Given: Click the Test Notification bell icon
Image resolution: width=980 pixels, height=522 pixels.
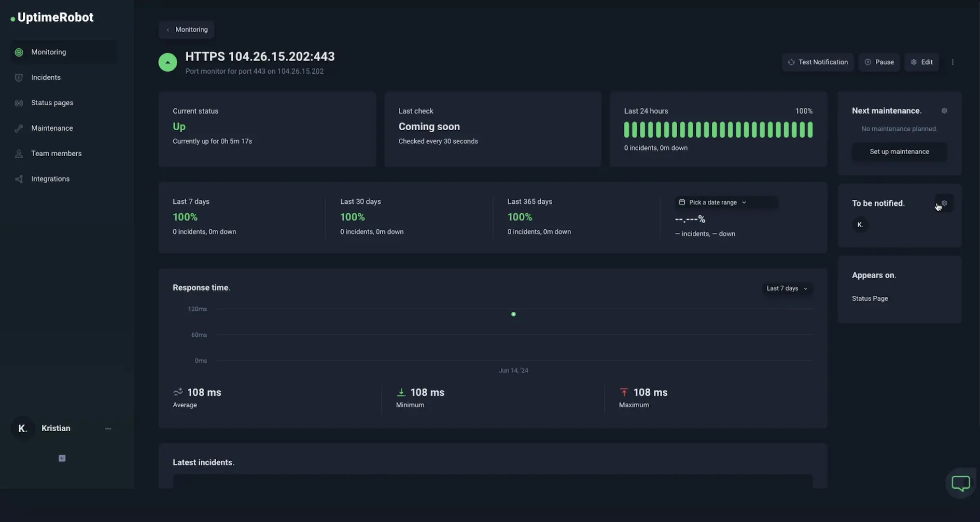Looking at the screenshot, I should (x=791, y=62).
